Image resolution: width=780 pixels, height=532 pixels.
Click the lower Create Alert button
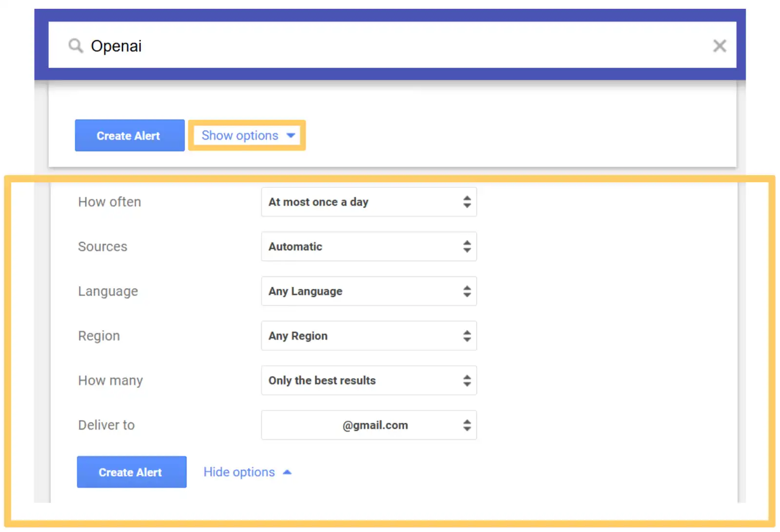tap(132, 472)
